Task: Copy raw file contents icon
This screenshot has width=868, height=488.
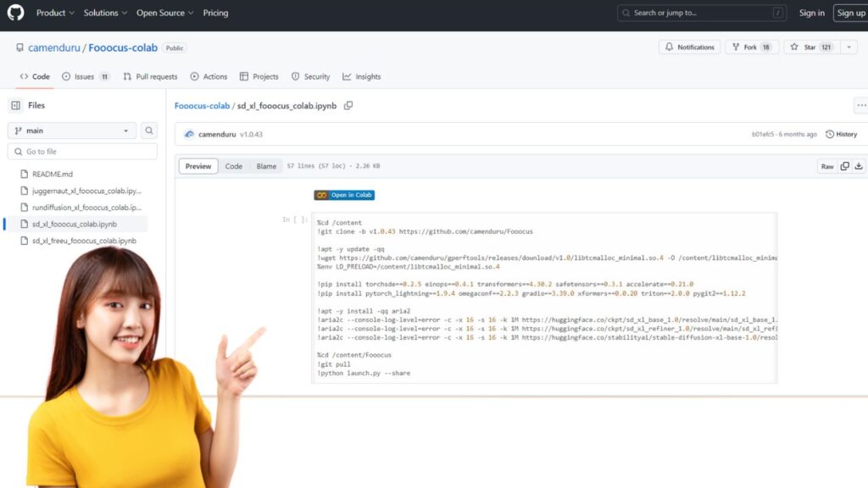Action: (845, 166)
